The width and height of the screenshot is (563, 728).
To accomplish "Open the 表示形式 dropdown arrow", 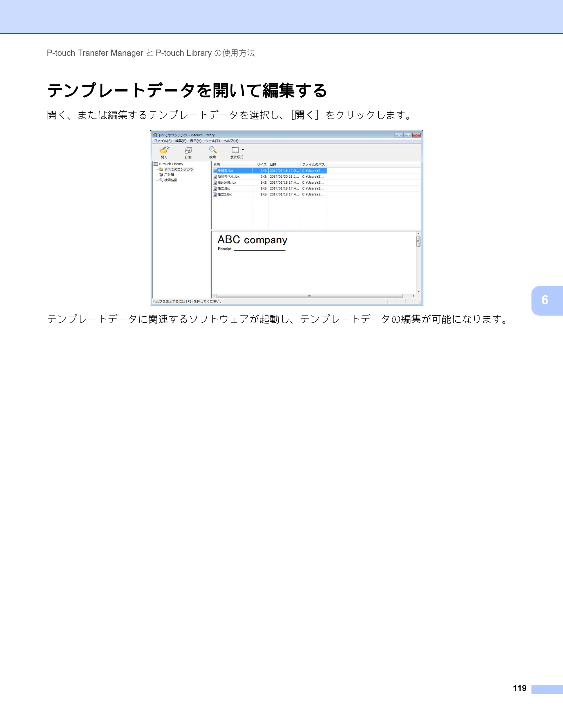I will [x=243, y=150].
